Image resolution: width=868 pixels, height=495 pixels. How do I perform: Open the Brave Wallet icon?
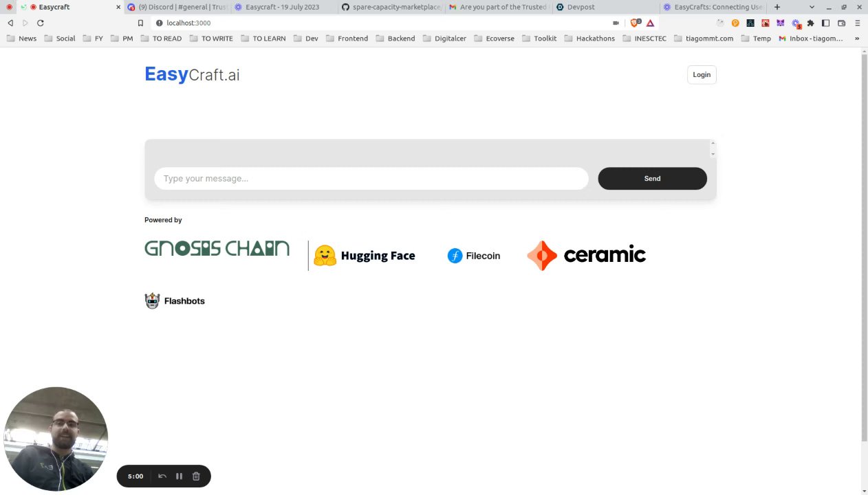pyautogui.click(x=841, y=23)
